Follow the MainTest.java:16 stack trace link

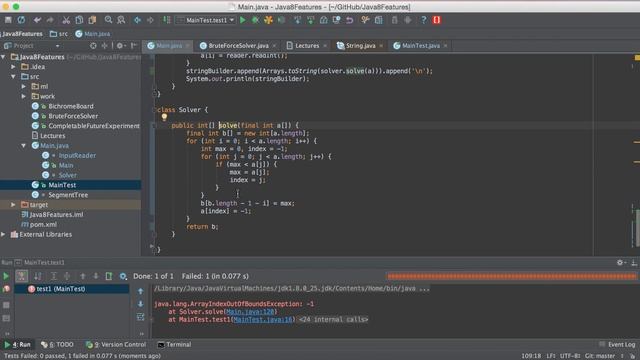(263, 320)
